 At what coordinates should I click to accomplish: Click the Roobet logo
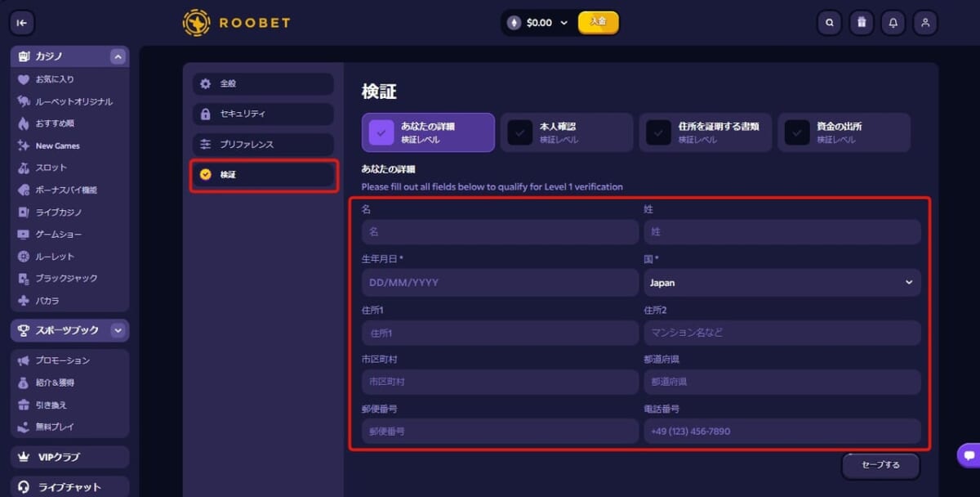236,23
